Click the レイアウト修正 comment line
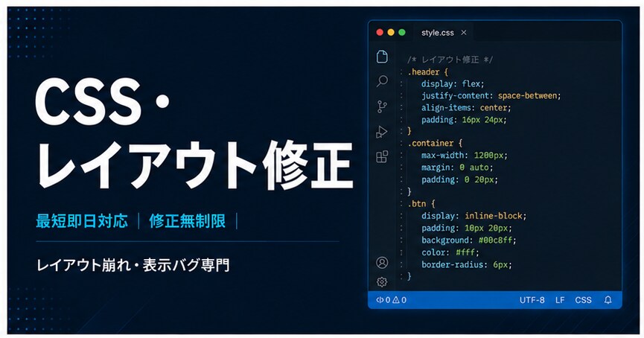644x338 pixels. pyautogui.click(x=450, y=60)
